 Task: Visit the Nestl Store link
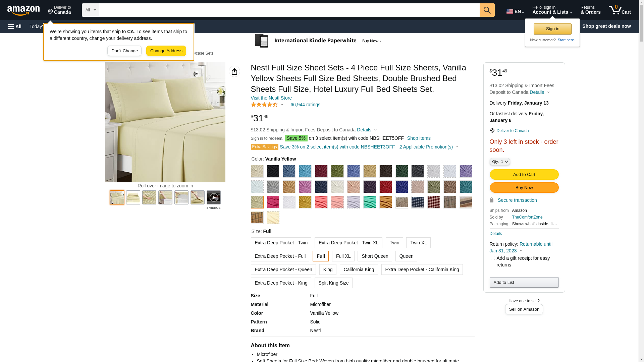[x=271, y=98]
